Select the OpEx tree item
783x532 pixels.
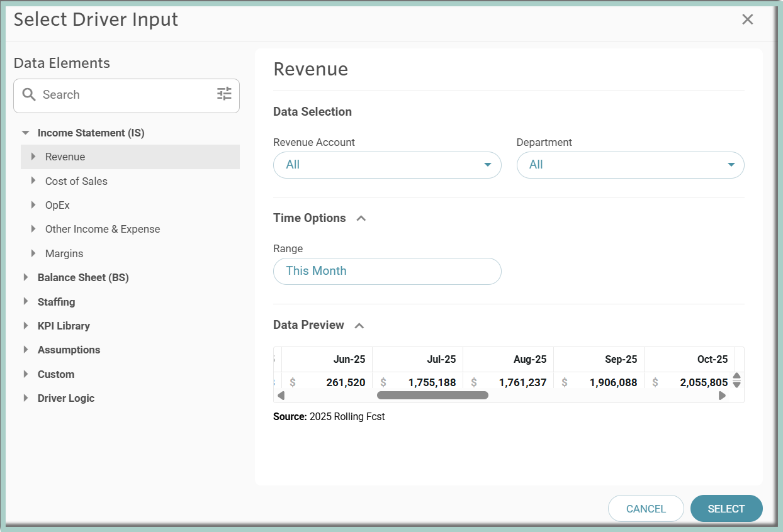[57, 205]
